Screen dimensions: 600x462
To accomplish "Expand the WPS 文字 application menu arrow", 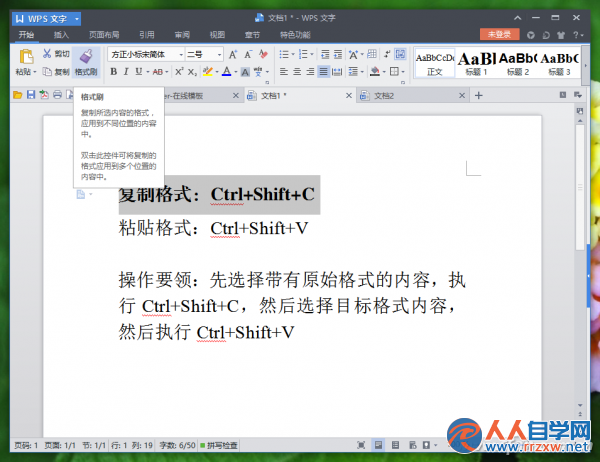I will [77, 18].
